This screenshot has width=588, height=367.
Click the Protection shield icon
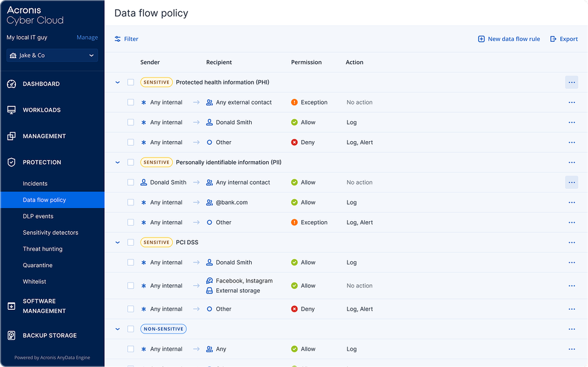pos(11,162)
